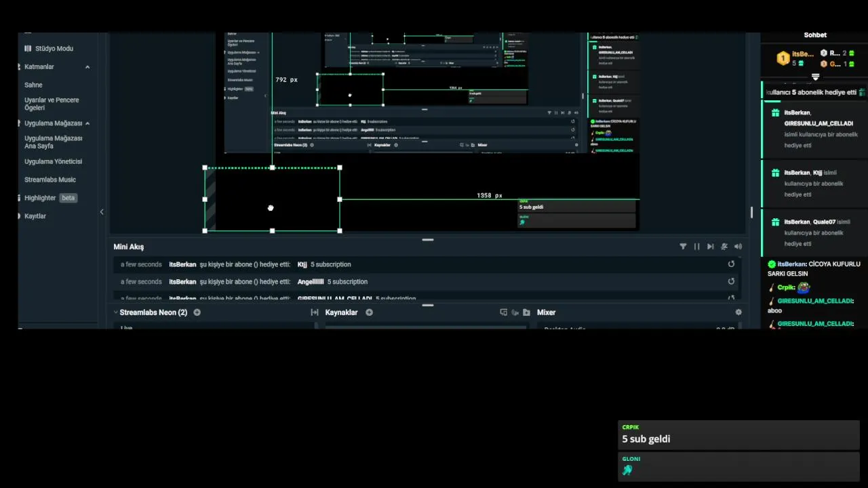The image size is (868, 488).
Task: Click the Mixer panel title
Action: (546, 312)
